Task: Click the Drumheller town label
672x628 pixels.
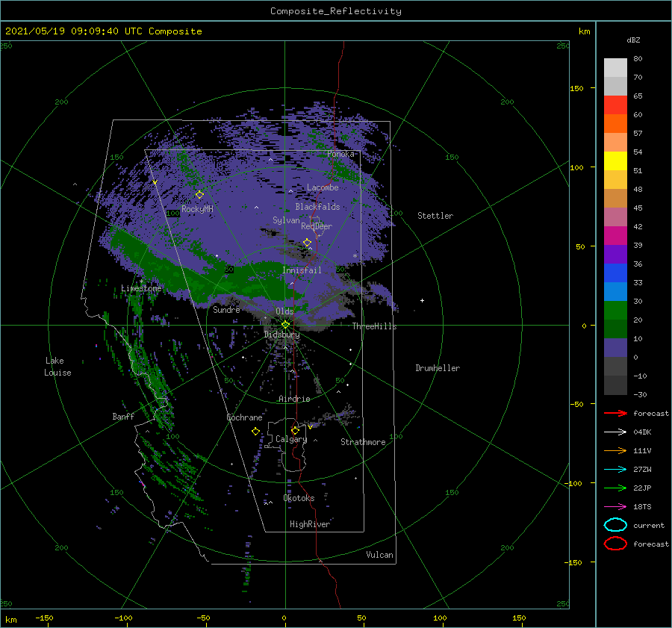Action: click(x=438, y=368)
